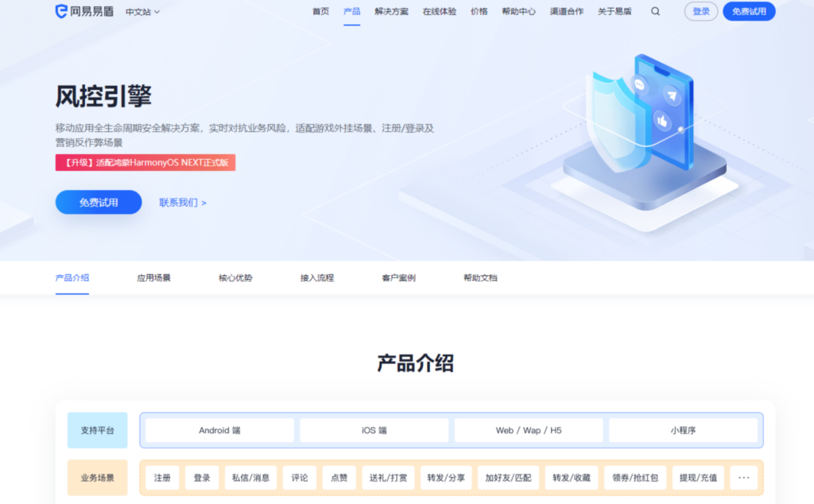Expand more business scenarios via the ellipsis button

744,478
